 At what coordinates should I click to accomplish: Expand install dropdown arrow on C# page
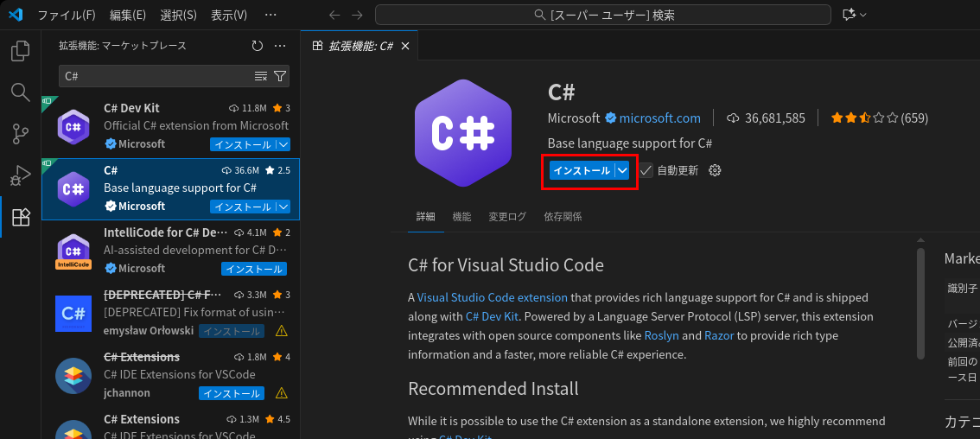[623, 170]
